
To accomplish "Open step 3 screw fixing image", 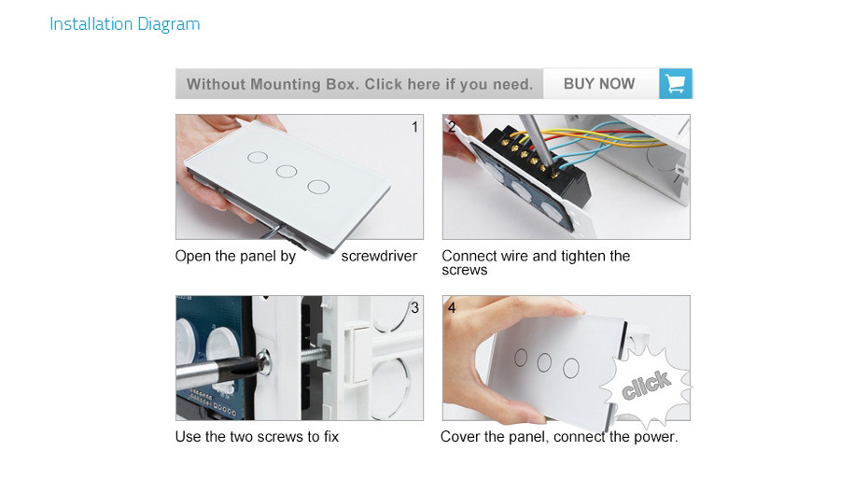I will [x=300, y=358].
